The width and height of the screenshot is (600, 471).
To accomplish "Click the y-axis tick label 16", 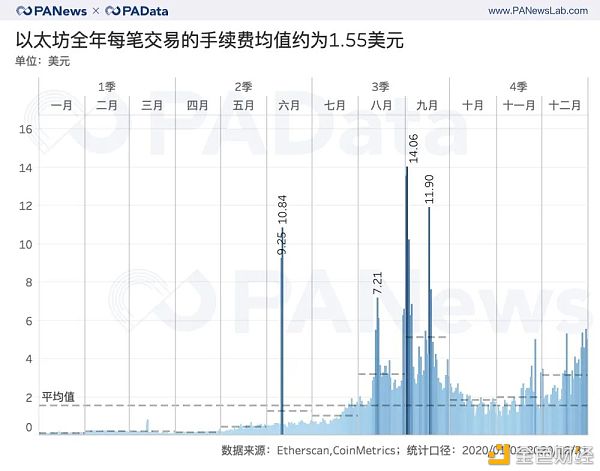I will click(x=26, y=129).
